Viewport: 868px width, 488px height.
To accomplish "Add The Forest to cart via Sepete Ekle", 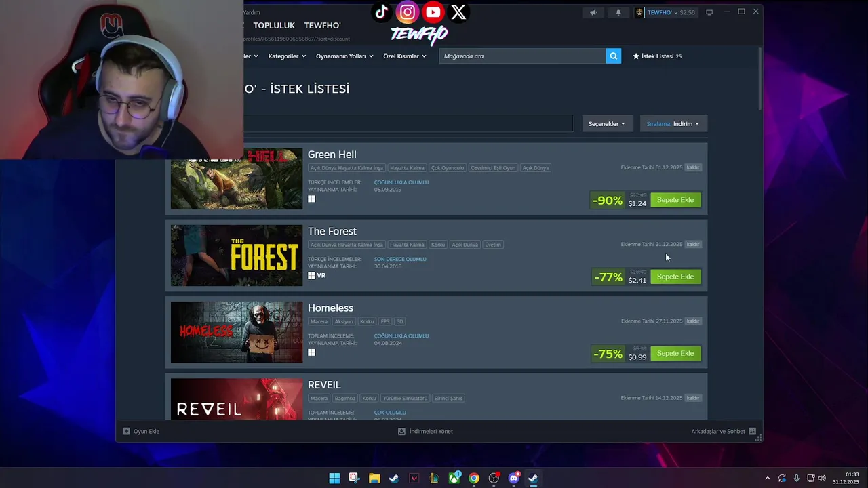I will tap(675, 277).
